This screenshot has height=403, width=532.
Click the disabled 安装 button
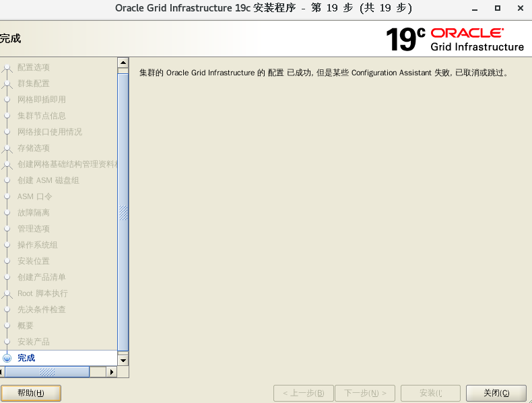[x=430, y=393]
